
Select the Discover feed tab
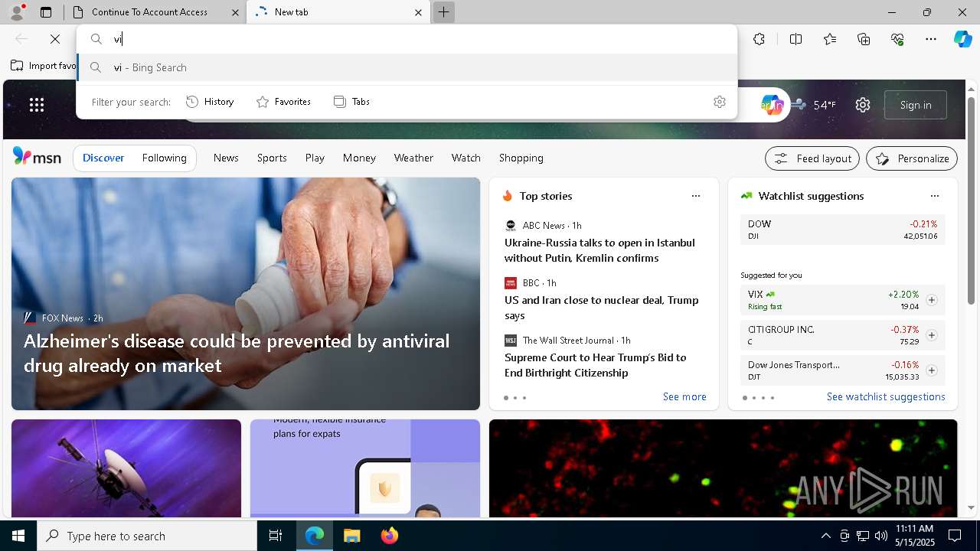103,158
